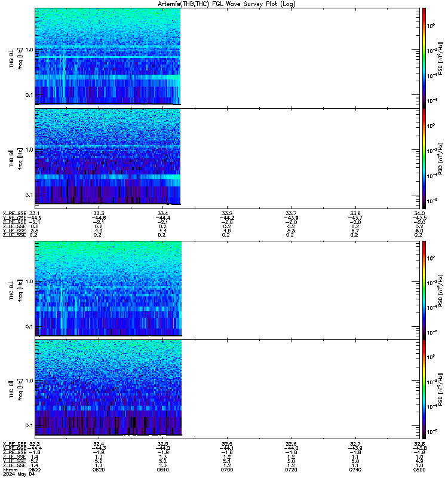Click the 10^-4 tick on THB B-parallel colorbar

(432, 176)
